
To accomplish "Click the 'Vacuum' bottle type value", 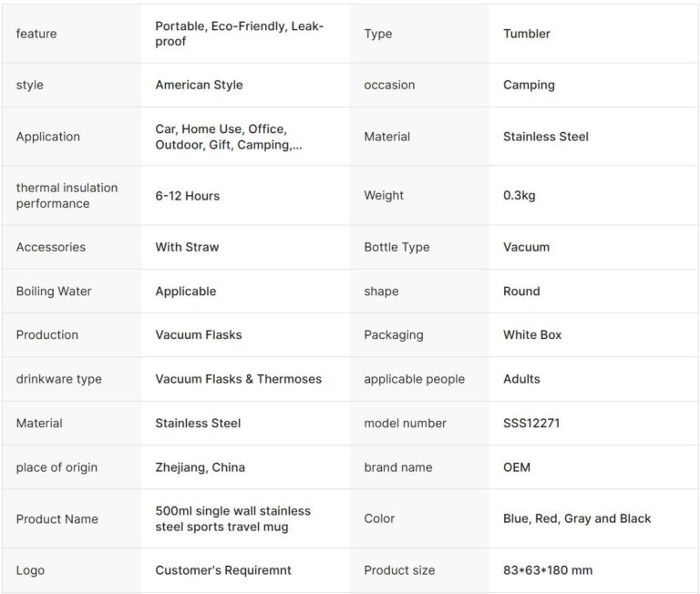I will [x=526, y=247].
